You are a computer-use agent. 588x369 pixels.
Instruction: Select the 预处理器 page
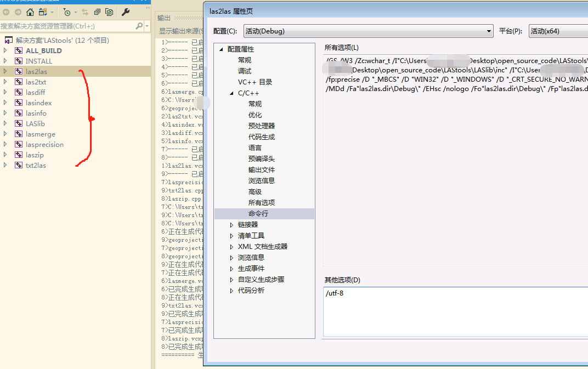[x=262, y=126]
